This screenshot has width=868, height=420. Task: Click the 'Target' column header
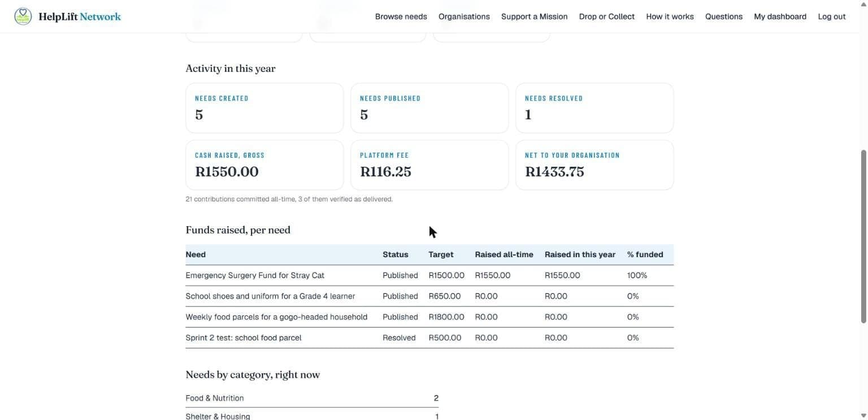[441, 254]
